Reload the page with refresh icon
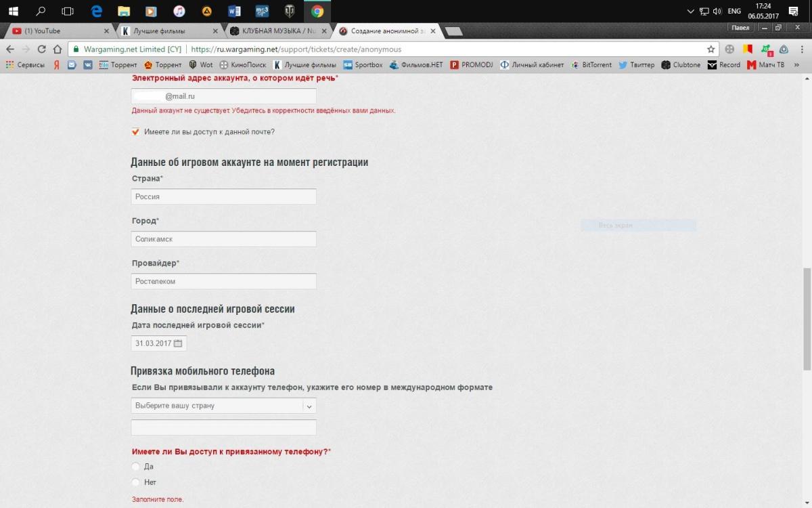This screenshot has width=812, height=508. pos(42,49)
